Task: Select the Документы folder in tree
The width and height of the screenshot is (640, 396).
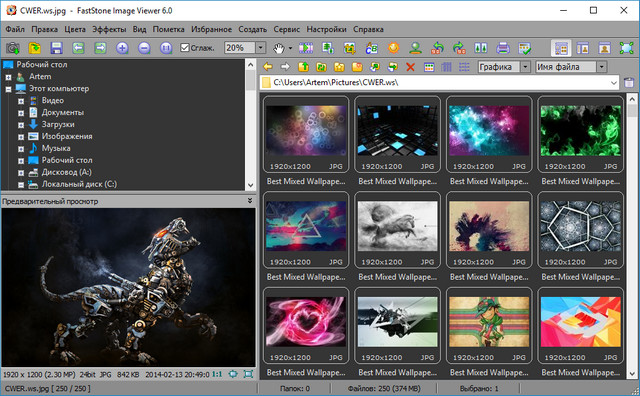Action: tap(63, 112)
